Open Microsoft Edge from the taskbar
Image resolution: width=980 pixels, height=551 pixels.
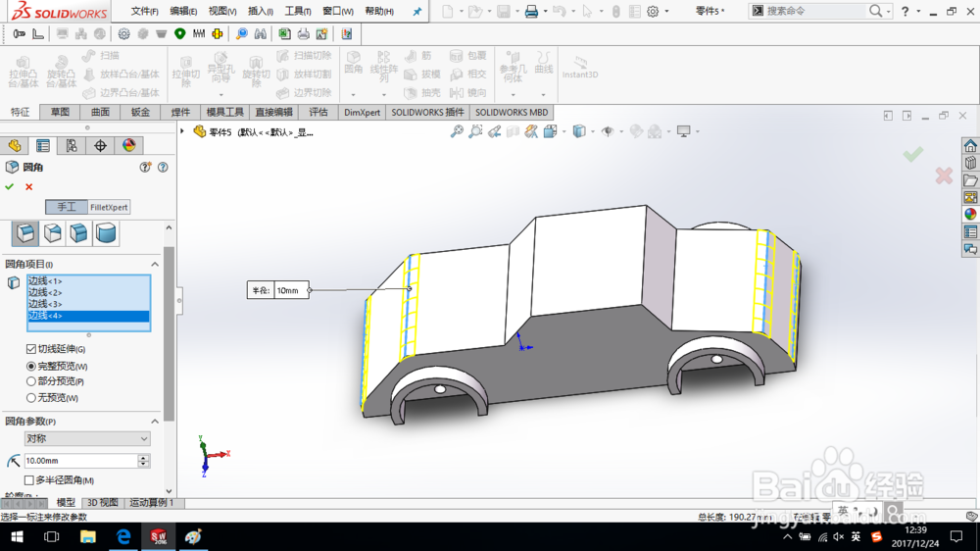(x=123, y=536)
